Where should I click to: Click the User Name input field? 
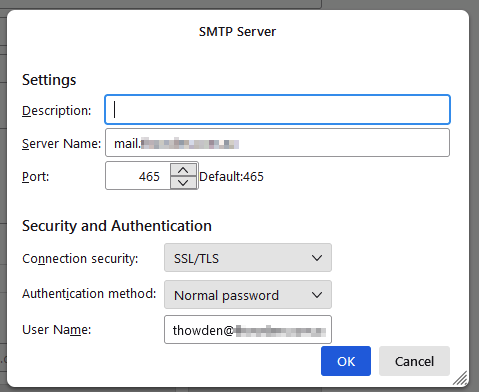[x=248, y=330]
